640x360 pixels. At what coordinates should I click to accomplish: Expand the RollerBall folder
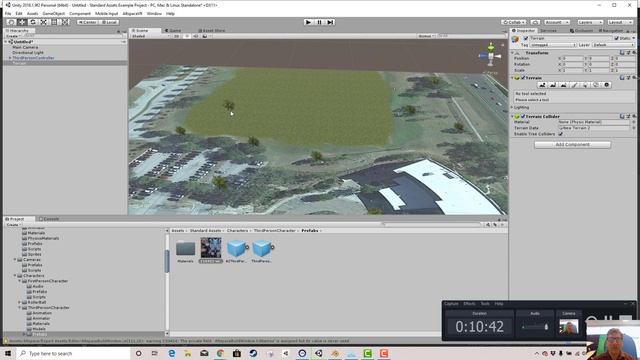click(20, 302)
